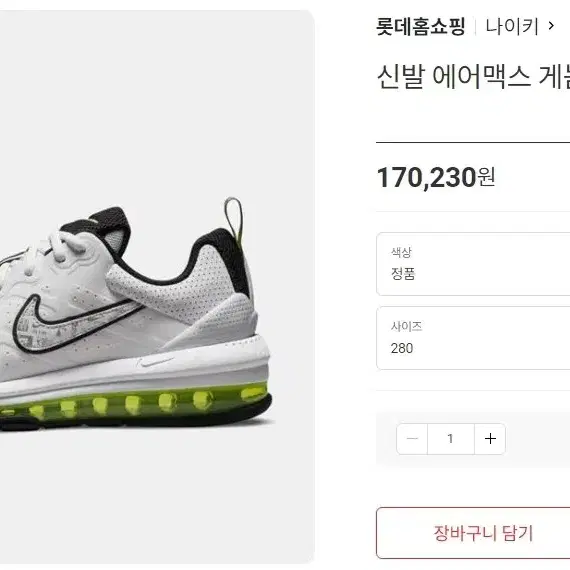The height and width of the screenshot is (570, 570).
Task: Click the white sneaker product image
Action: (136, 313)
